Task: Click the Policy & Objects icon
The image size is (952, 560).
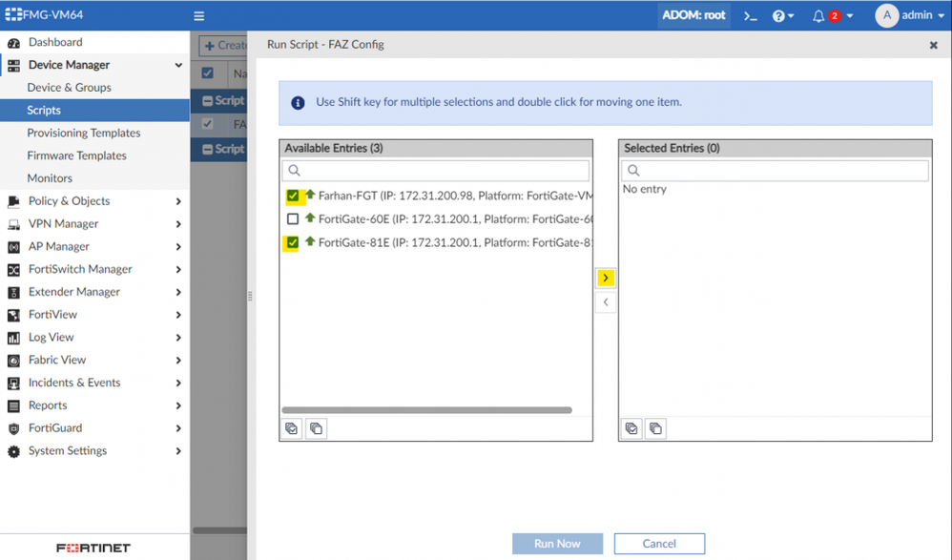Action: 13,201
